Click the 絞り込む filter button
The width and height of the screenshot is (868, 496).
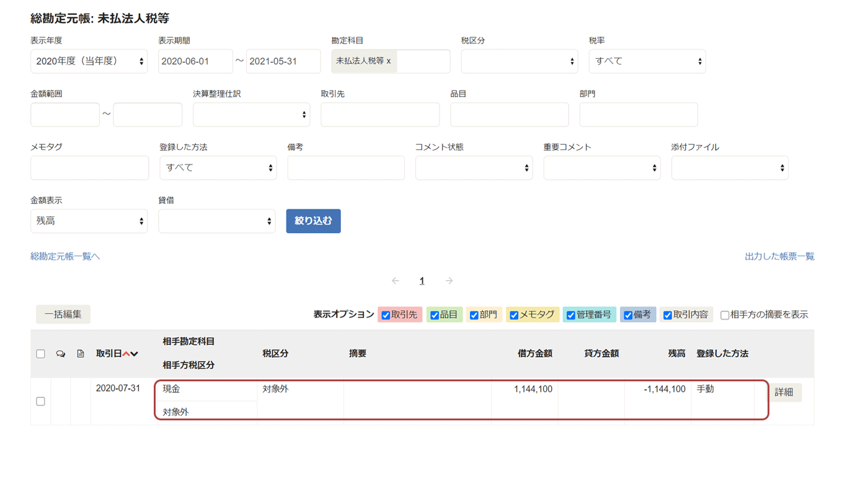tap(314, 221)
